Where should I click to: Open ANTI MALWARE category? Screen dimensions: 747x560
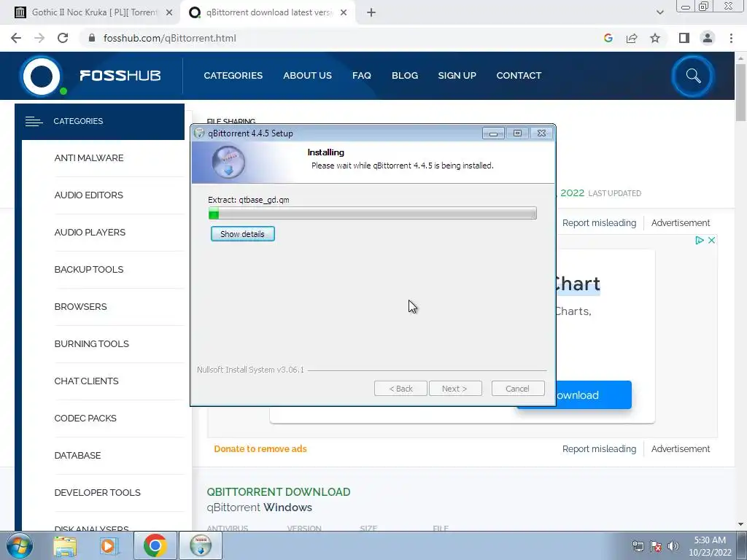point(88,157)
